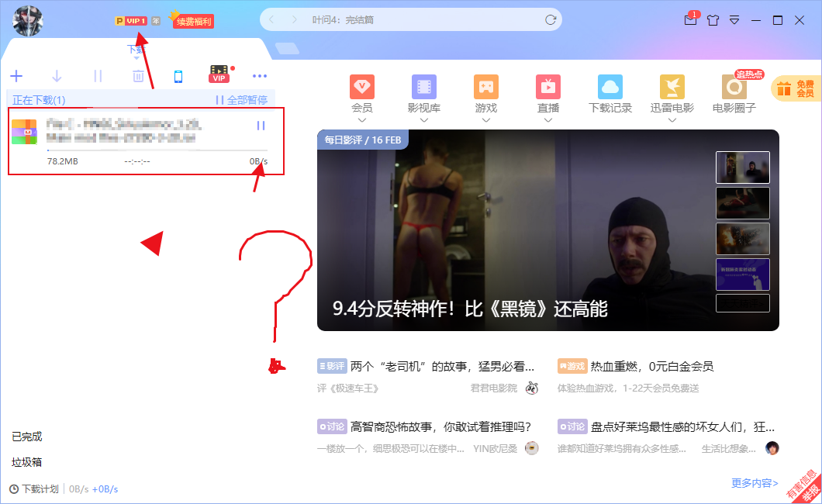Open the 直播 live streaming icon
Viewport: 822px width, 504px height.
pos(547,88)
